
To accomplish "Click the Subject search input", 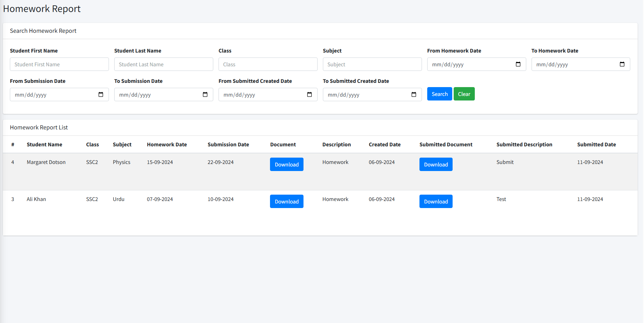I will coord(372,65).
